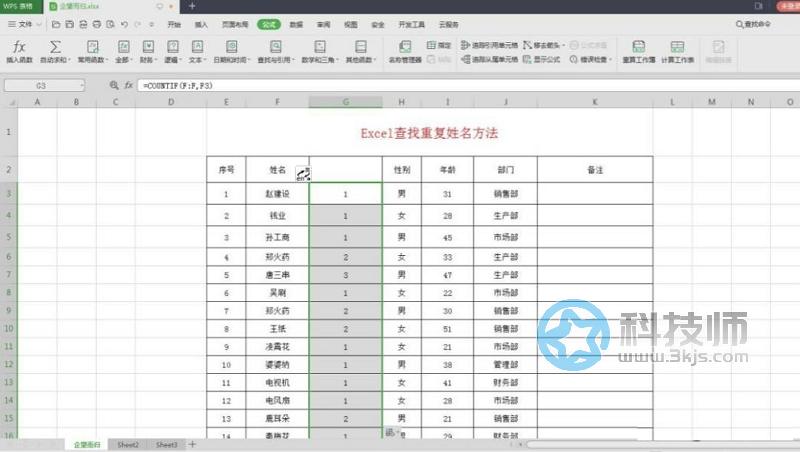
Task: Open the Date and Time functions icon
Action: [231, 47]
